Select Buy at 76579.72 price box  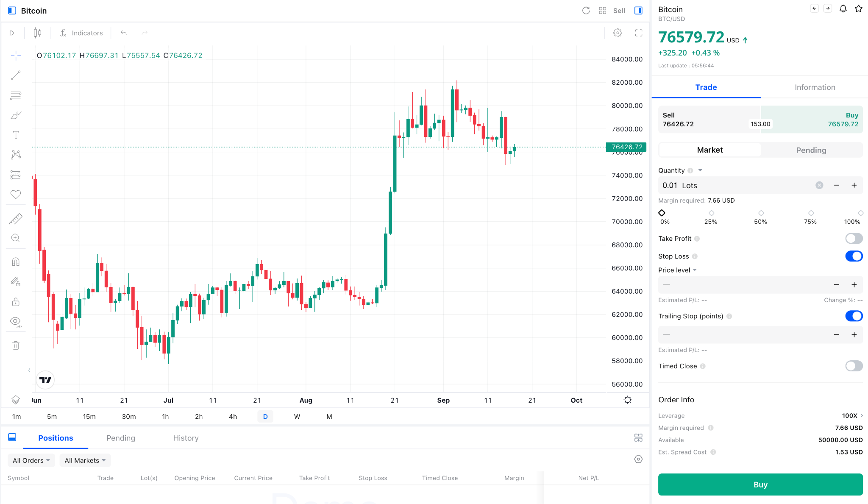[812, 120]
